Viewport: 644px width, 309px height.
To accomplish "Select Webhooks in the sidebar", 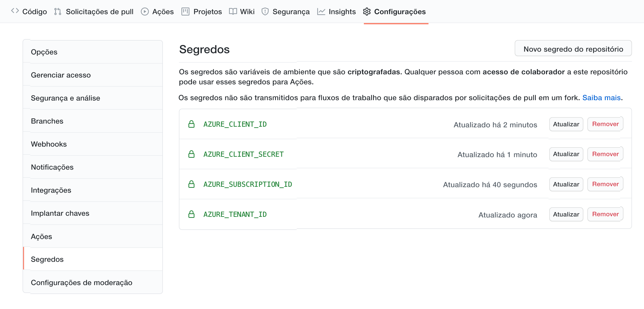I will pos(49,144).
